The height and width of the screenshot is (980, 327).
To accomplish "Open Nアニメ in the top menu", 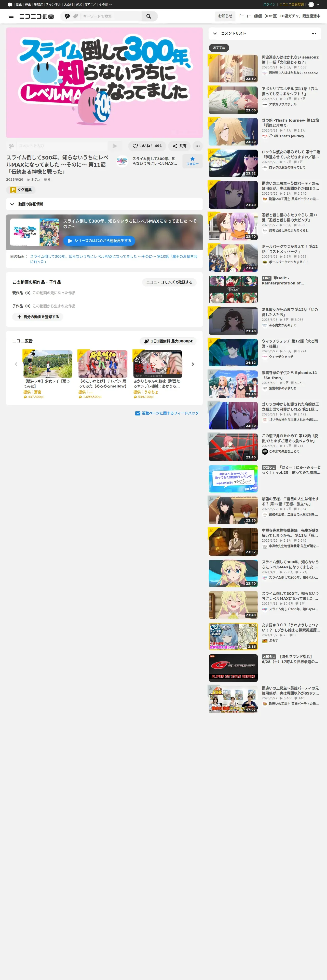I will click(x=90, y=5).
